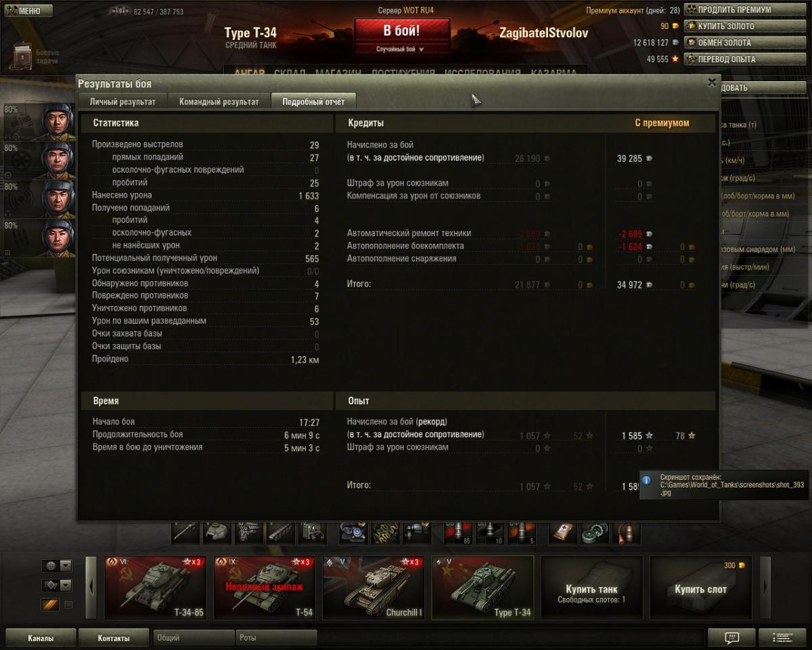Open the Командный результат tab
The height and width of the screenshot is (650, 812).
click(x=219, y=102)
